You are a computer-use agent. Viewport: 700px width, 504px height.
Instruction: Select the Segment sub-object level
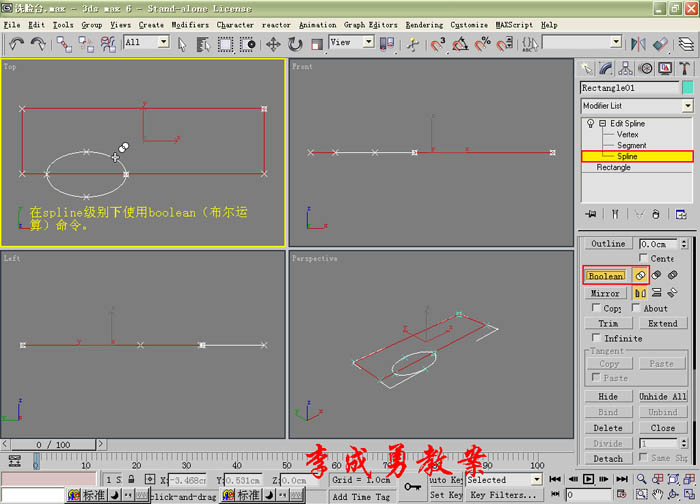631,146
